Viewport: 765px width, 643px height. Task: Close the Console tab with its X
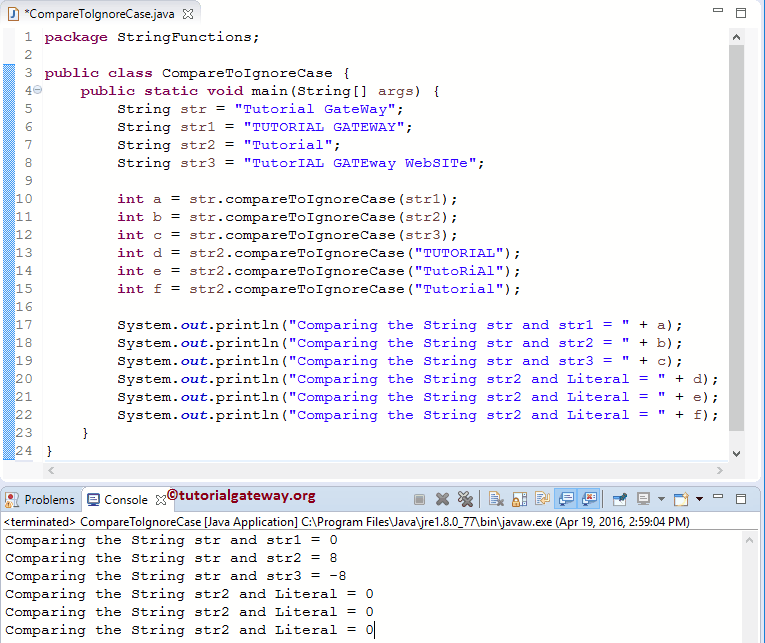[161, 500]
